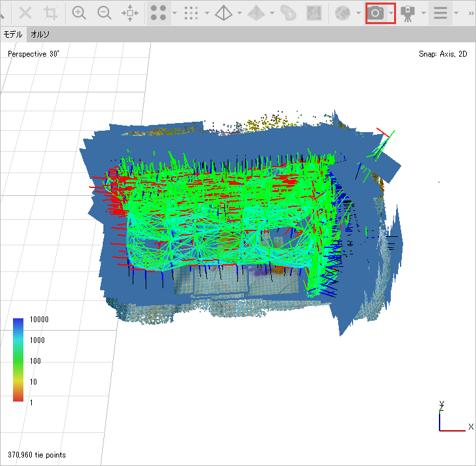Viewport: 476px width, 466px height.
Task: Click the orthomosaic map icon
Action: (314, 13)
